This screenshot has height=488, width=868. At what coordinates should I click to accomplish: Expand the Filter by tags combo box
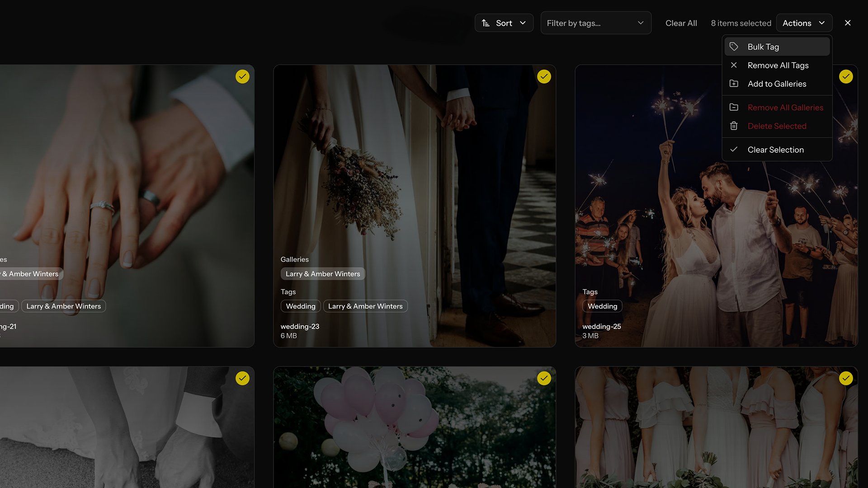(x=596, y=23)
